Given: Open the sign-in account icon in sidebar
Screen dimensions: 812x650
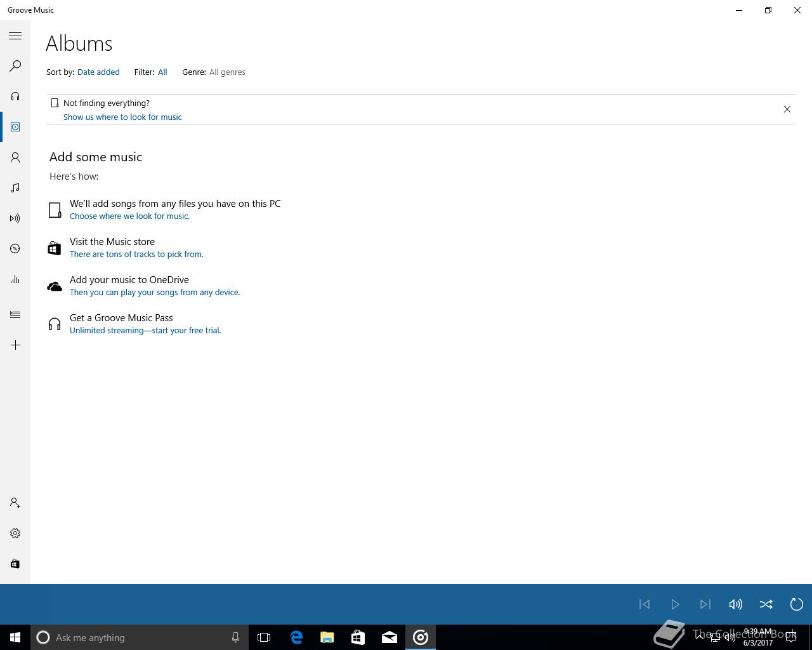Looking at the screenshot, I should [x=15, y=503].
